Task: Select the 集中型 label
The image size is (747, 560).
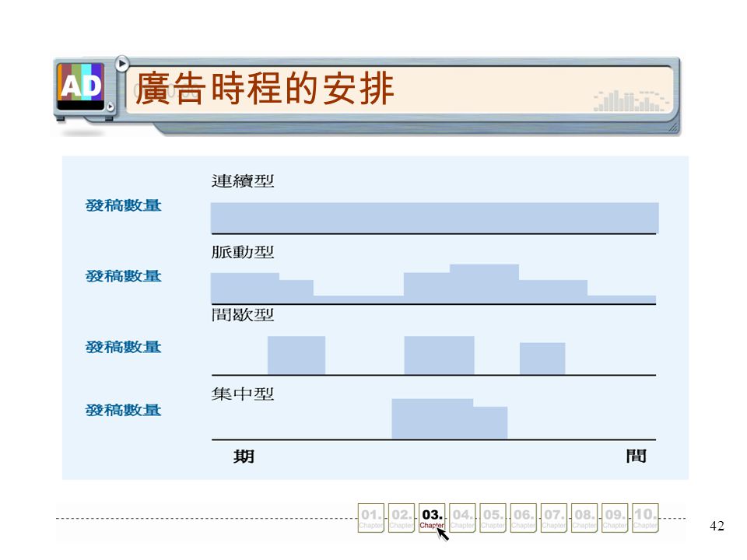Action: pos(243,394)
